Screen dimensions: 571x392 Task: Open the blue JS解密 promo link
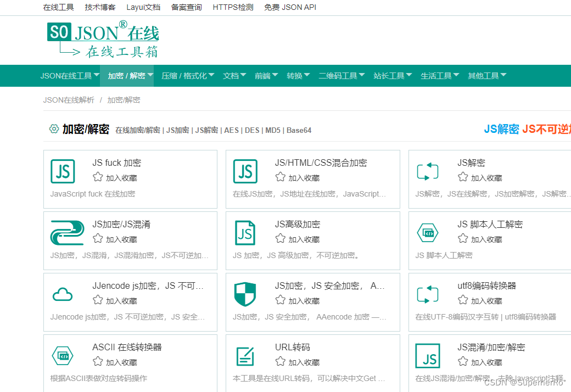point(501,129)
